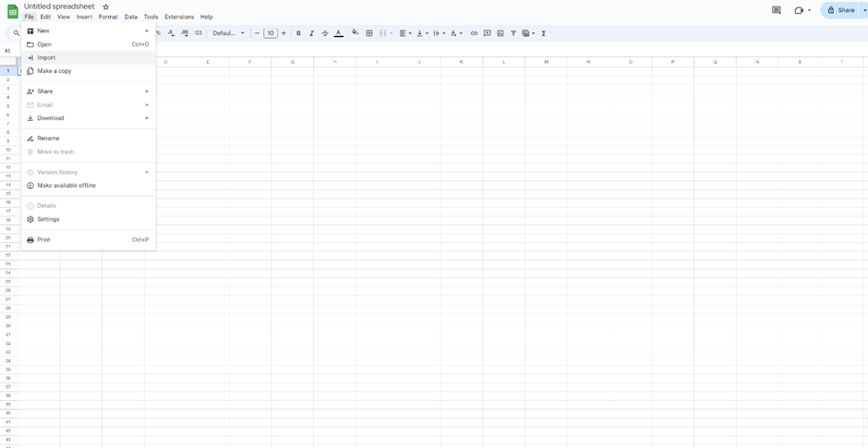Open the Extensions menu
This screenshot has height=448, width=868.
[179, 18]
